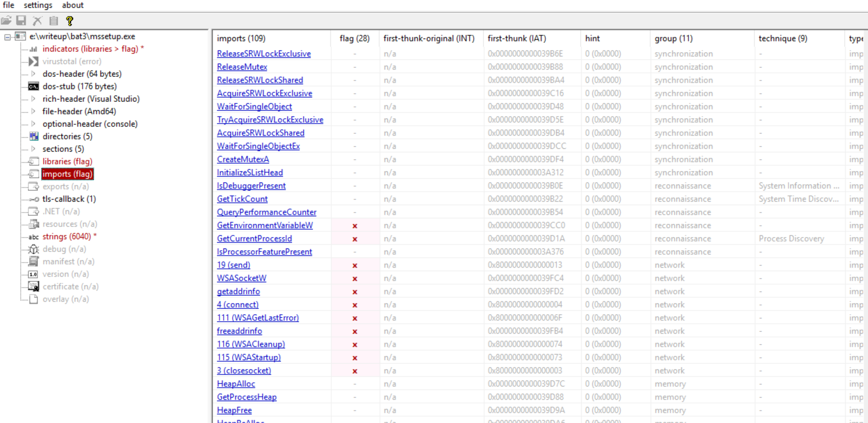
Task: Open the about menu
Action: coord(73,5)
